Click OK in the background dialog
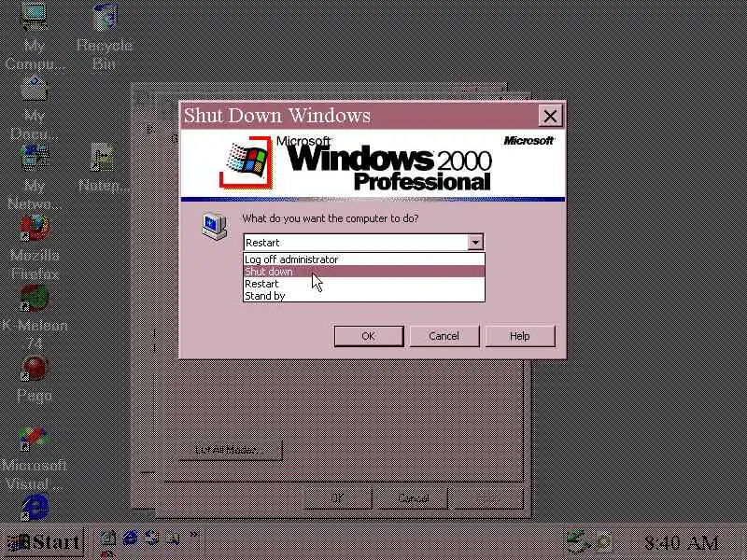This screenshot has height=560, width=747. [x=337, y=498]
